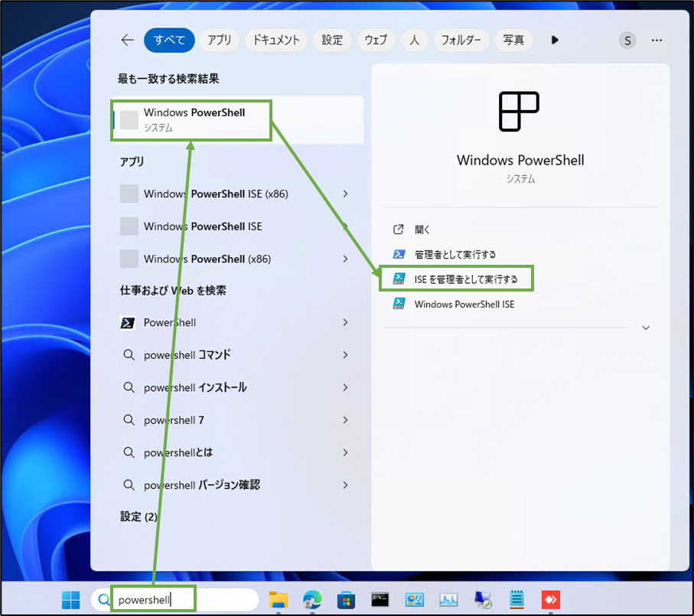Expand the powershell バージョン確認 chevron

[345, 485]
